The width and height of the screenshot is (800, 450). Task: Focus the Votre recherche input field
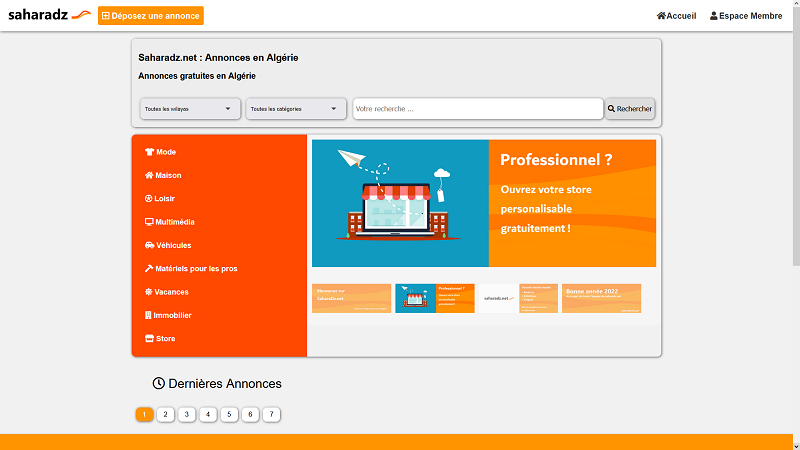point(478,109)
